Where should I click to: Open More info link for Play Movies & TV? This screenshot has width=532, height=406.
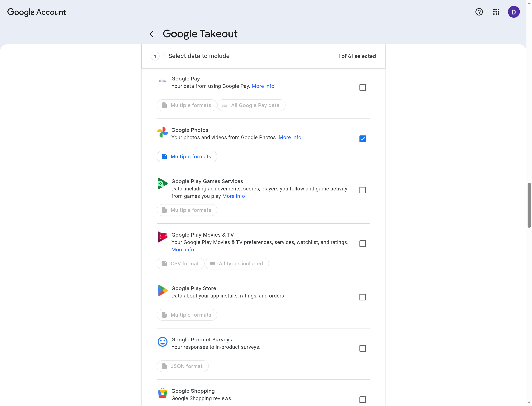click(x=183, y=250)
